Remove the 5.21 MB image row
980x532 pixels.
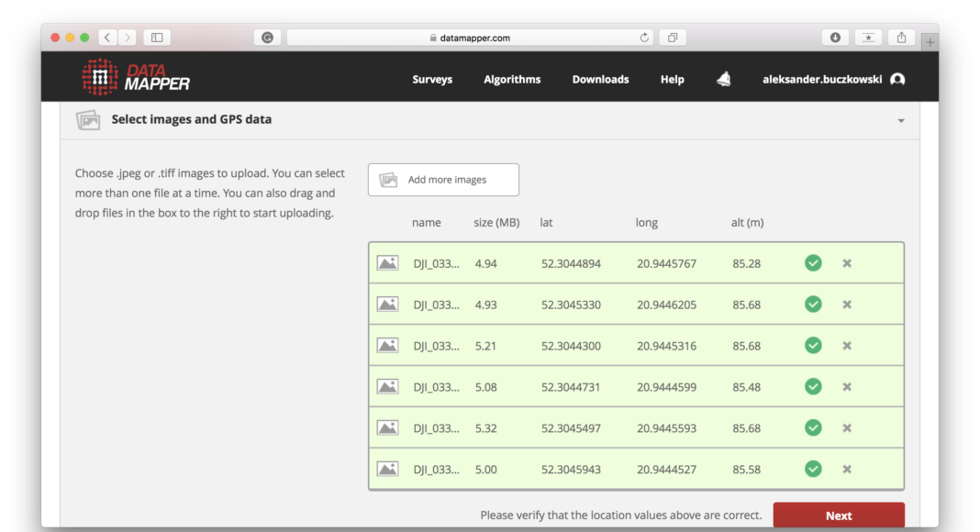pos(847,346)
